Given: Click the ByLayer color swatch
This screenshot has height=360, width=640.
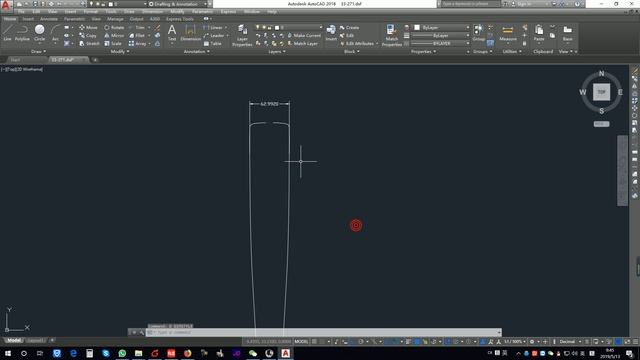Looking at the screenshot, I should click(x=417, y=27).
